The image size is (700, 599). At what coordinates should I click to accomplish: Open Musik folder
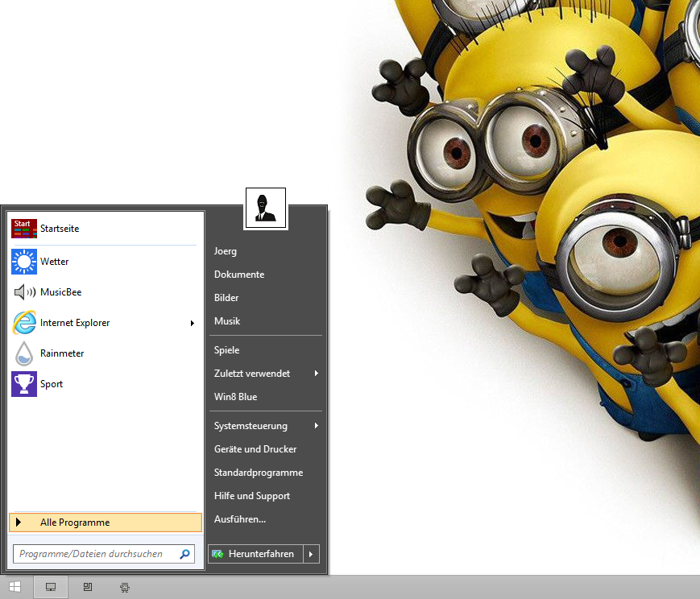227,321
